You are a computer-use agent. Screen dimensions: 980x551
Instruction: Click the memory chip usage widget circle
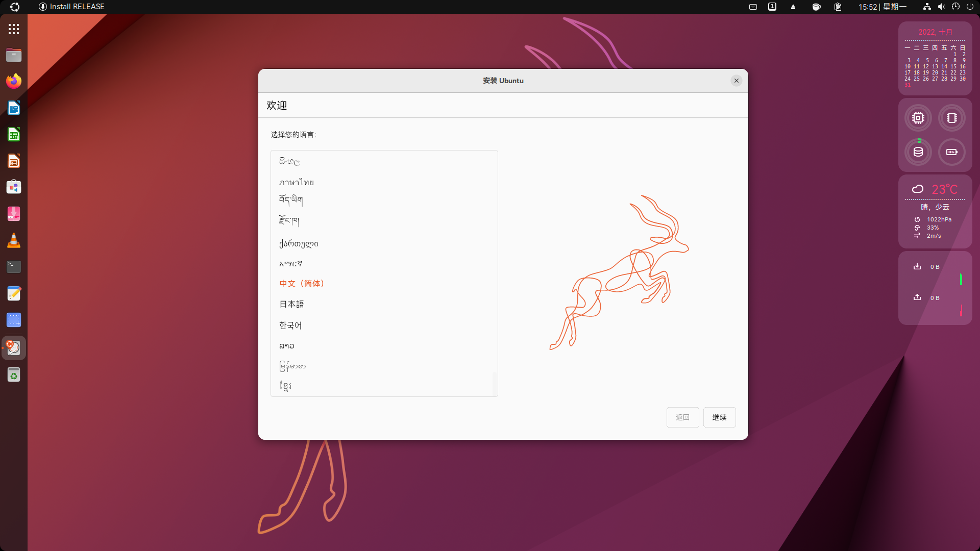952,118
